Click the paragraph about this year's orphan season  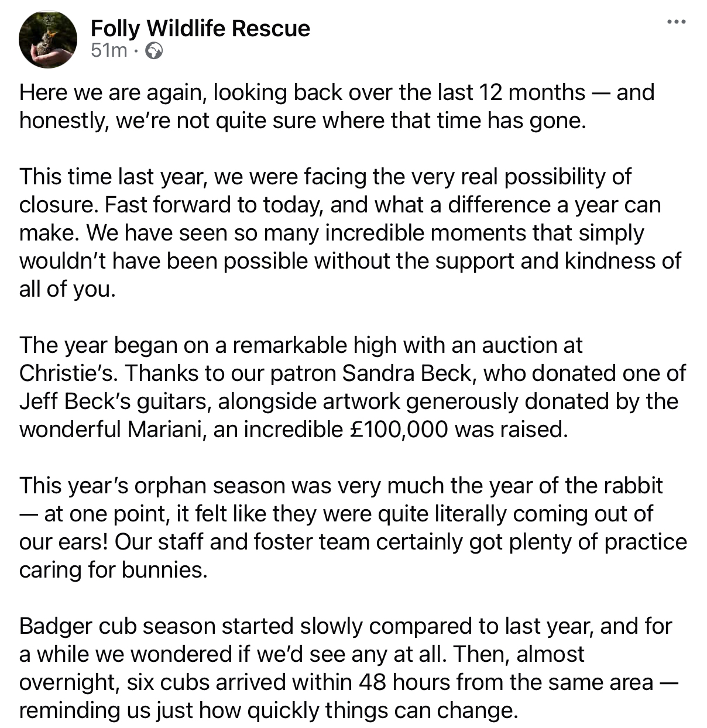pyautogui.click(x=351, y=528)
